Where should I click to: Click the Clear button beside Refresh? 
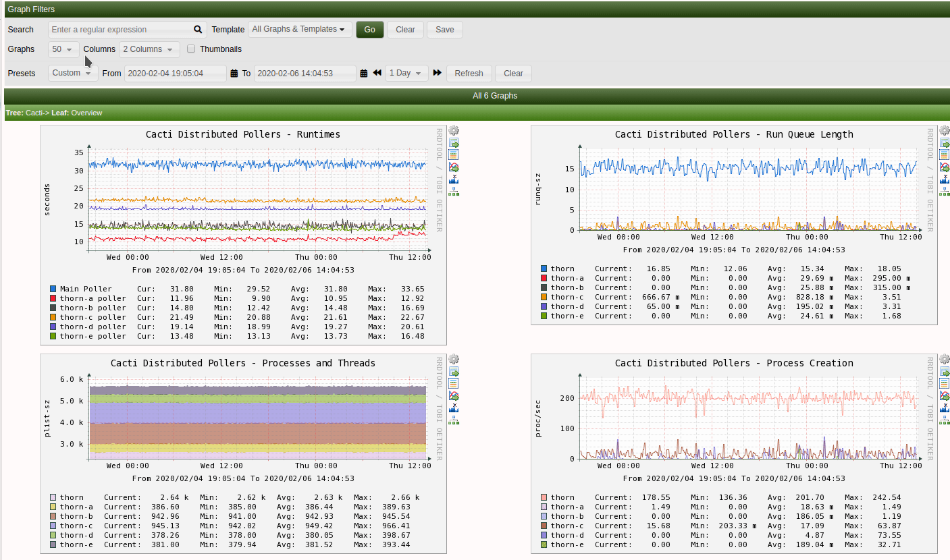514,74
